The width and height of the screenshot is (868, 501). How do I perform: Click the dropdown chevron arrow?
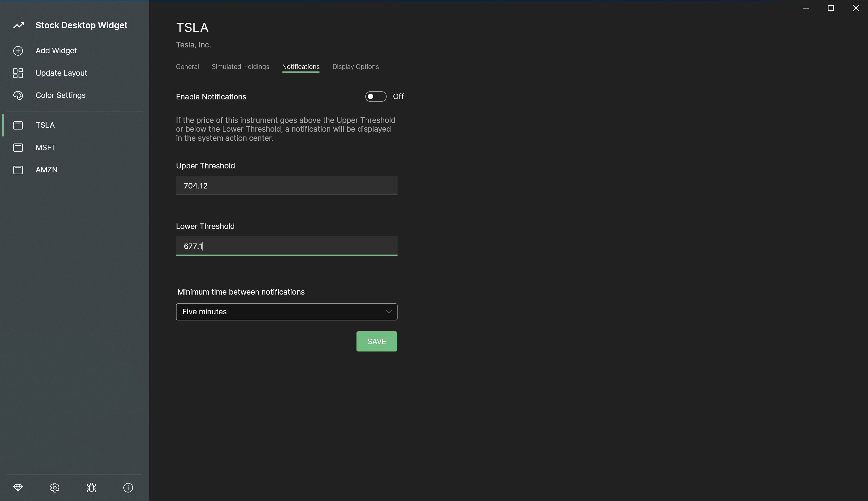[x=389, y=312]
